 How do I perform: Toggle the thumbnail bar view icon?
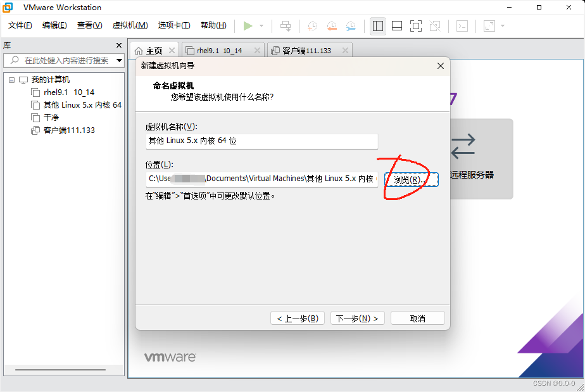click(x=397, y=26)
